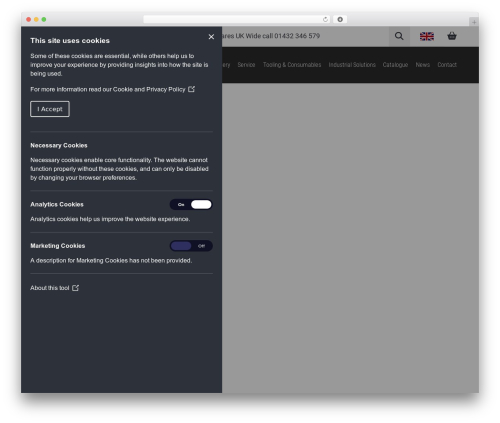Click the red window close button

click(29, 19)
